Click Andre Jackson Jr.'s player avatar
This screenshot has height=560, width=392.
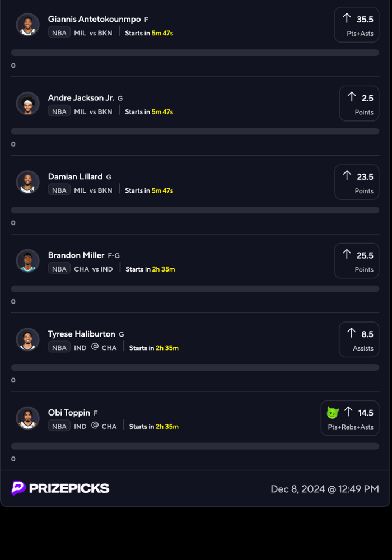tap(28, 104)
